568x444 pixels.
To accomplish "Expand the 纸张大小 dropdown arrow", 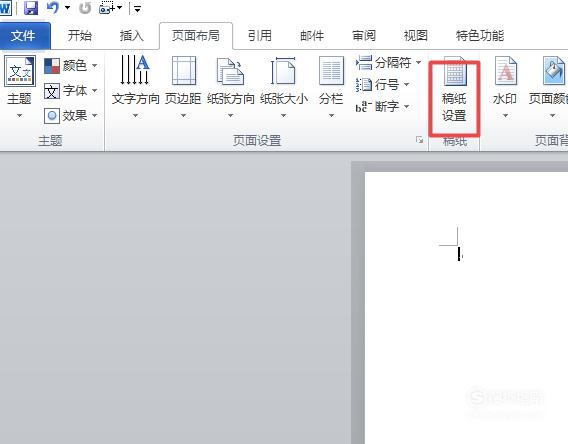I will click(x=284, y=116).
